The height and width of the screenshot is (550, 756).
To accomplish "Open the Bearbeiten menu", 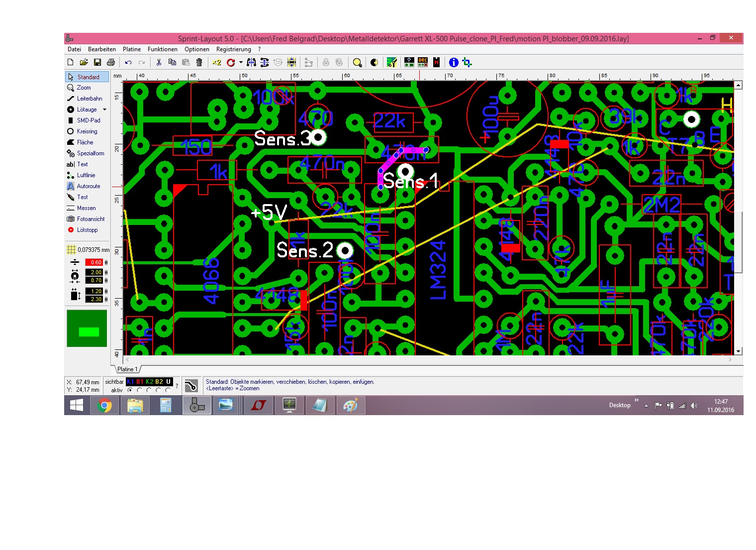I will (x=102, y=49).
